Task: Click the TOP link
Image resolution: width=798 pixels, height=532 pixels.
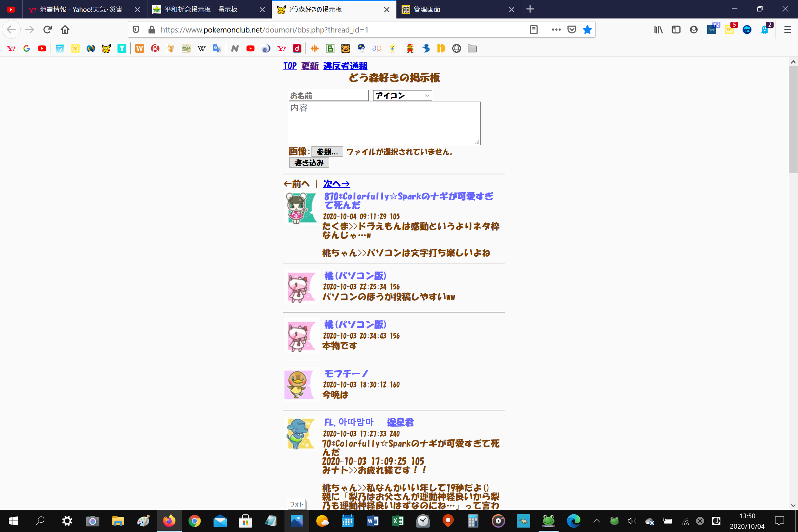Action: pyautogui.click(x=290, y=66)
